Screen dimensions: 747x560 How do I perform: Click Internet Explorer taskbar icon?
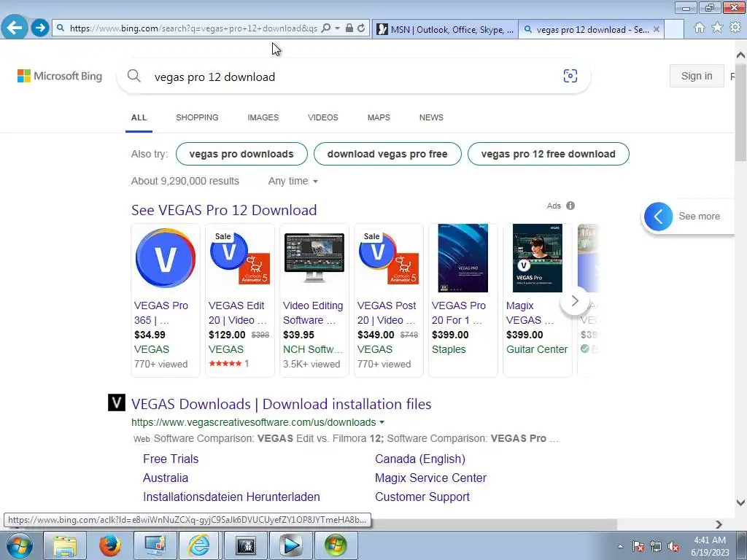point(198,545)
